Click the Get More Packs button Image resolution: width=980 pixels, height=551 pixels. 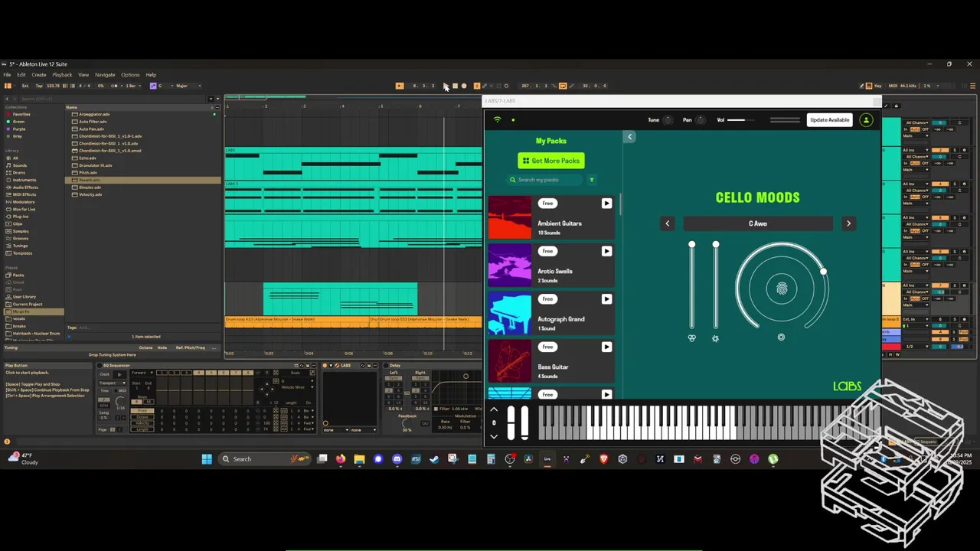[x=551, y=161]
